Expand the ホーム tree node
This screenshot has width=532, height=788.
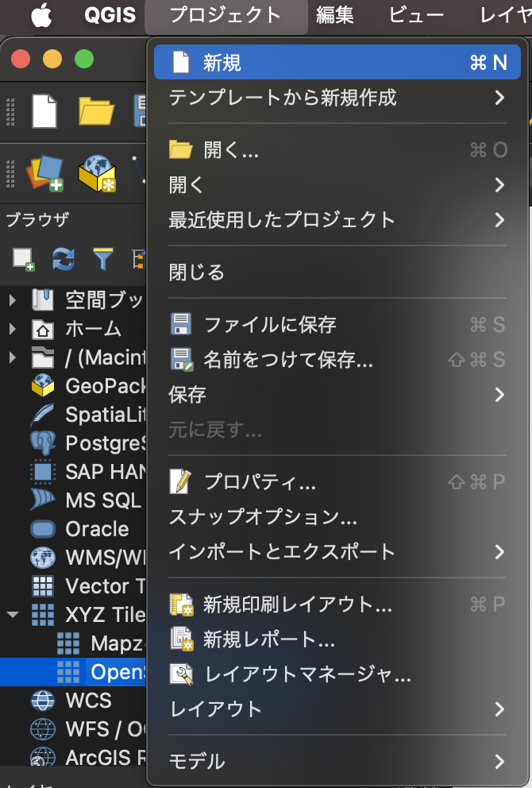(13, 329)
